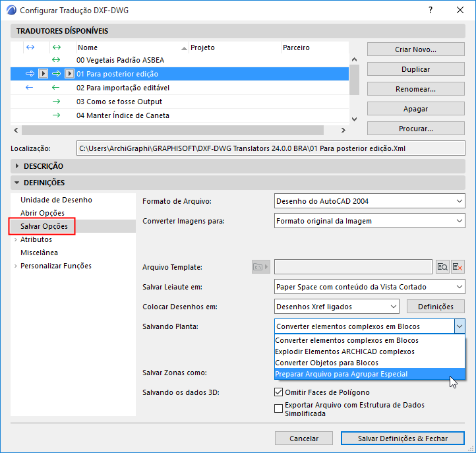Click Salvar Definições & Fechar button
The width and height of the screenshot is (476, 453).
point(403,438)
